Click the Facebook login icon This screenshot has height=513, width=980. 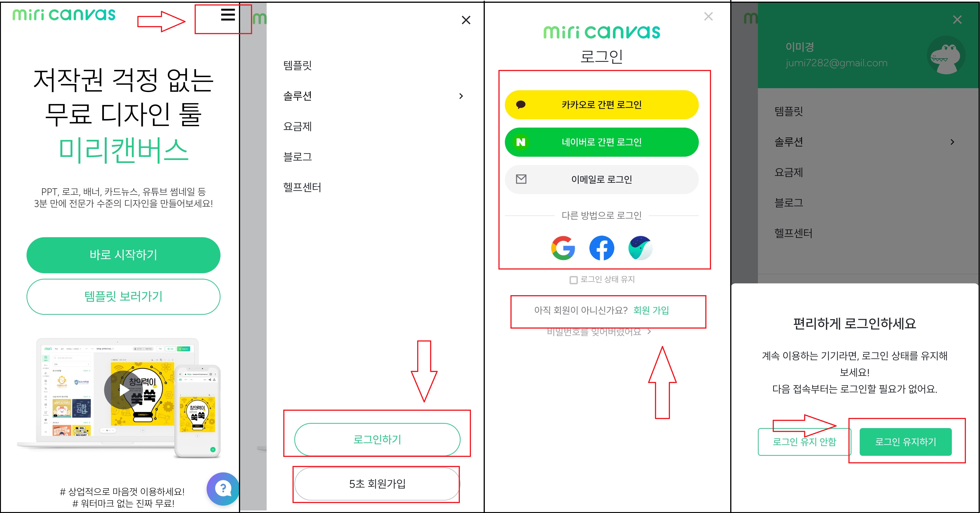tap(601, 248)
